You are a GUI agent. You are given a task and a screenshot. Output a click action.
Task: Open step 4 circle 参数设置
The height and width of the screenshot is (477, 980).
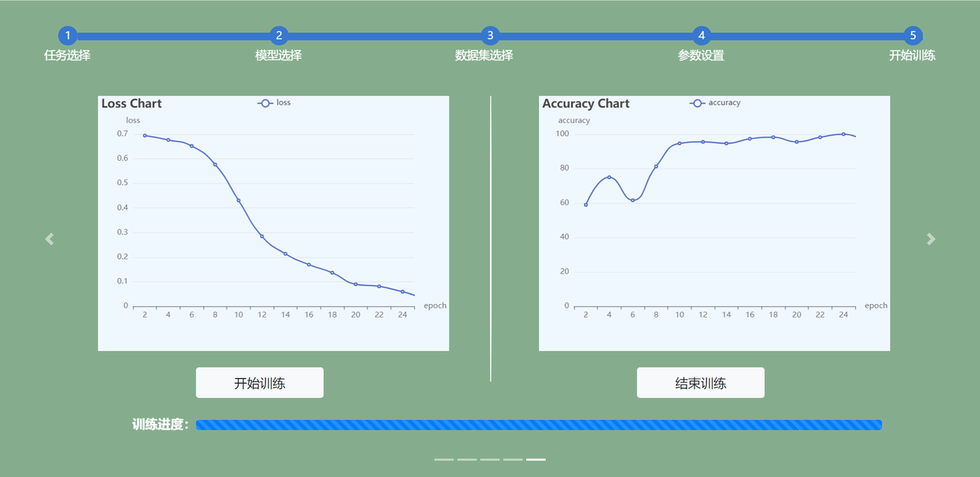701,36
